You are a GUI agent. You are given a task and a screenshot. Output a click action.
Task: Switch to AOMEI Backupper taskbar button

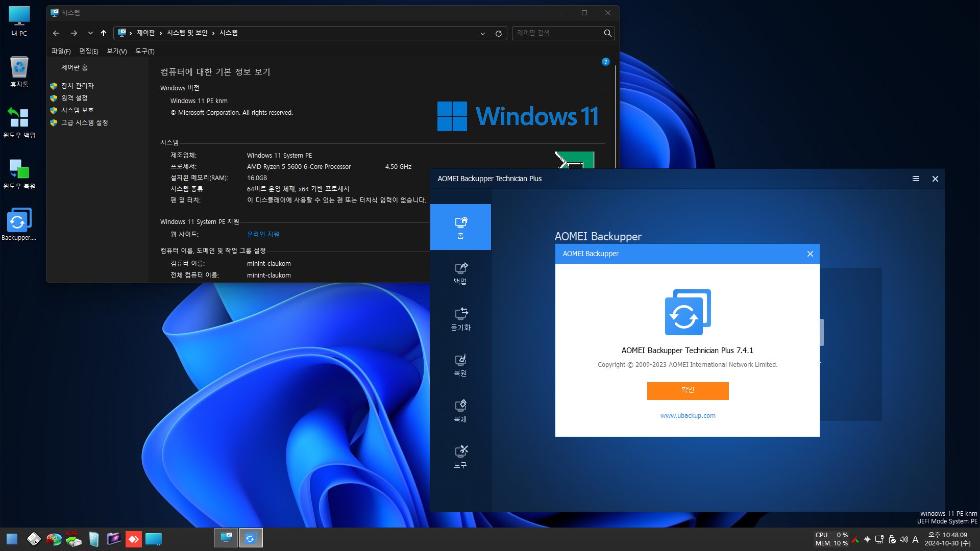(251, 538)
